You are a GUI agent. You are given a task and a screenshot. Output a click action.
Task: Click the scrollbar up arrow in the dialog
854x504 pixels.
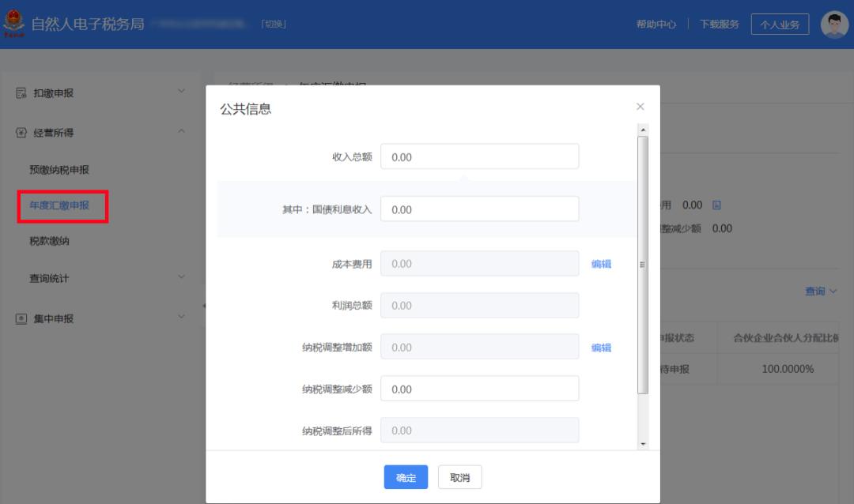point(644,129)
